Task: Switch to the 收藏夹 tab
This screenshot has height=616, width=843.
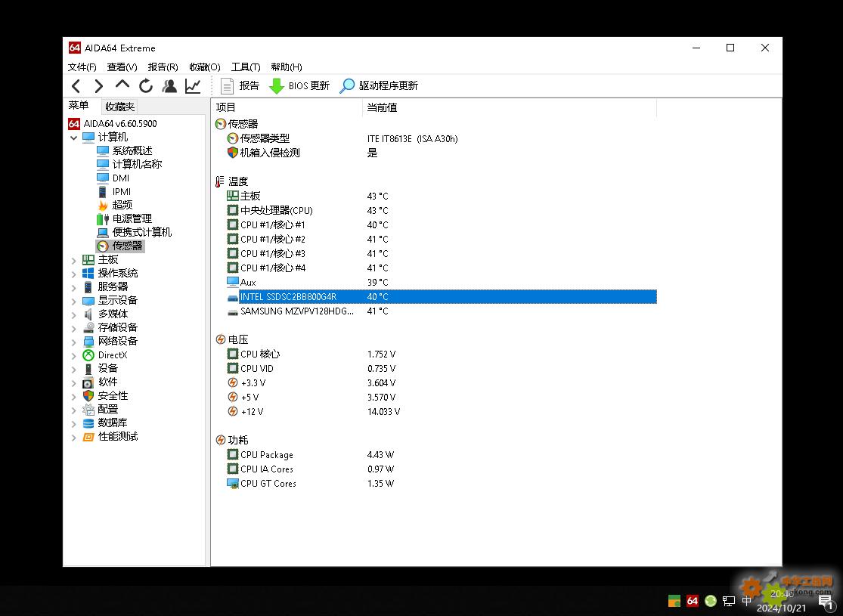Action: (x=120, y=107)
